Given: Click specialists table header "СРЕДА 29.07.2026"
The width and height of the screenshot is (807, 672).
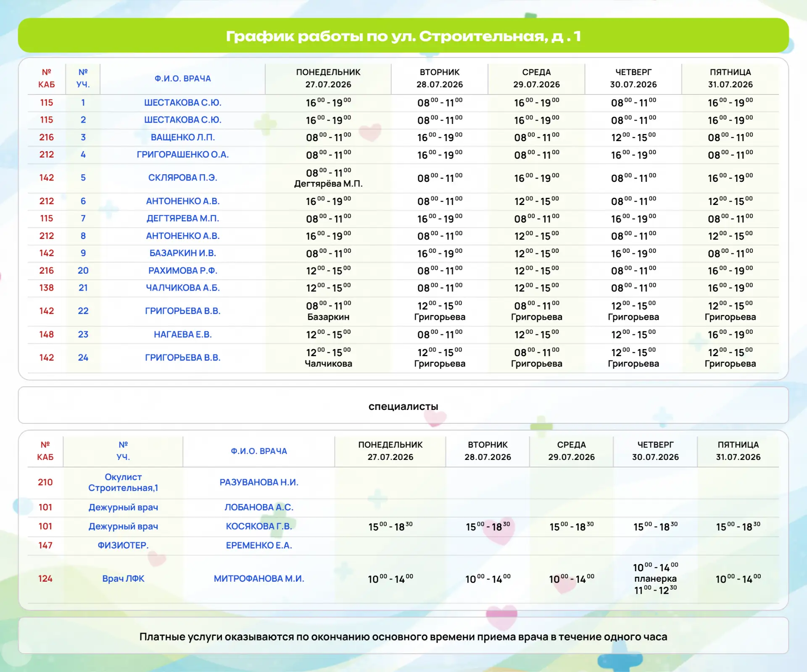Looking at the screenshot, I should (x=572, y=451).
